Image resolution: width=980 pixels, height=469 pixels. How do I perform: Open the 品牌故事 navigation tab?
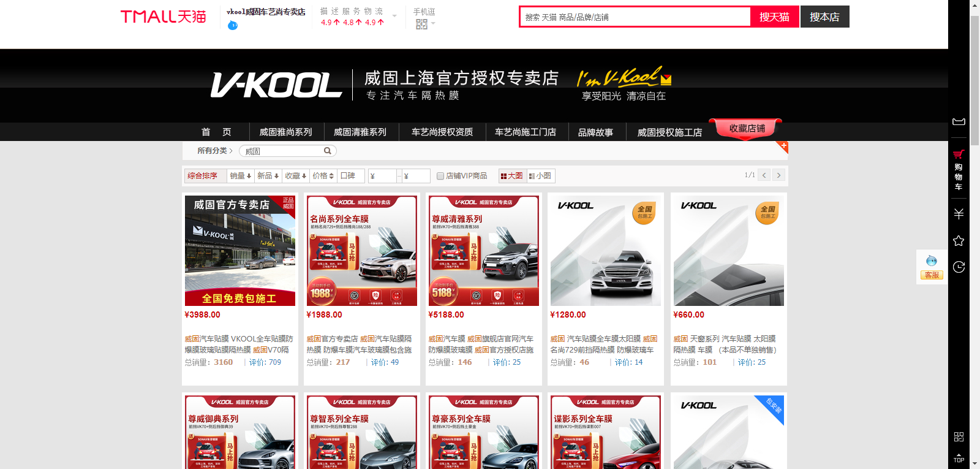[595, 132]
